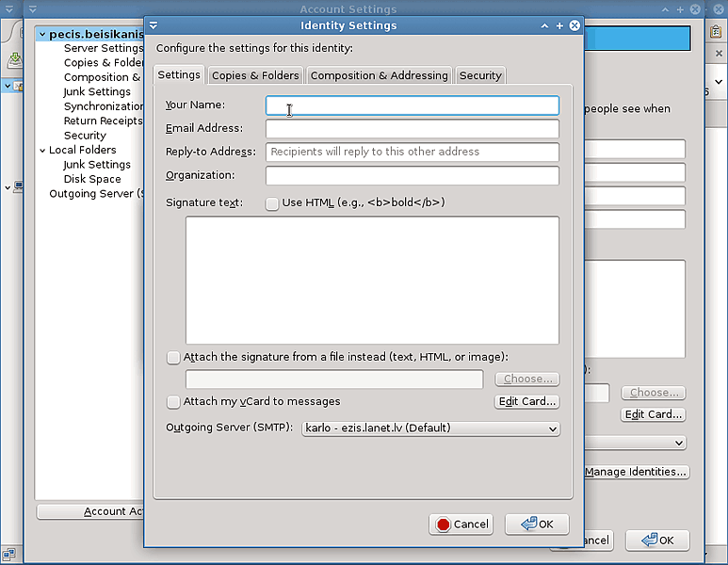The width and height of the screenshot is (728, 565).
Task: Open SMTP dropdown in Account Settings window
Action: coord(634,443)
